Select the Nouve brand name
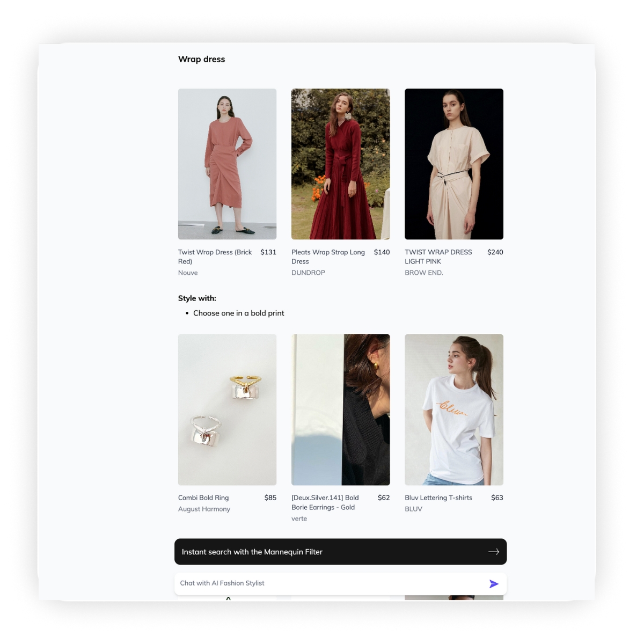This screenshot has width=644, height=644. point(188,273)
